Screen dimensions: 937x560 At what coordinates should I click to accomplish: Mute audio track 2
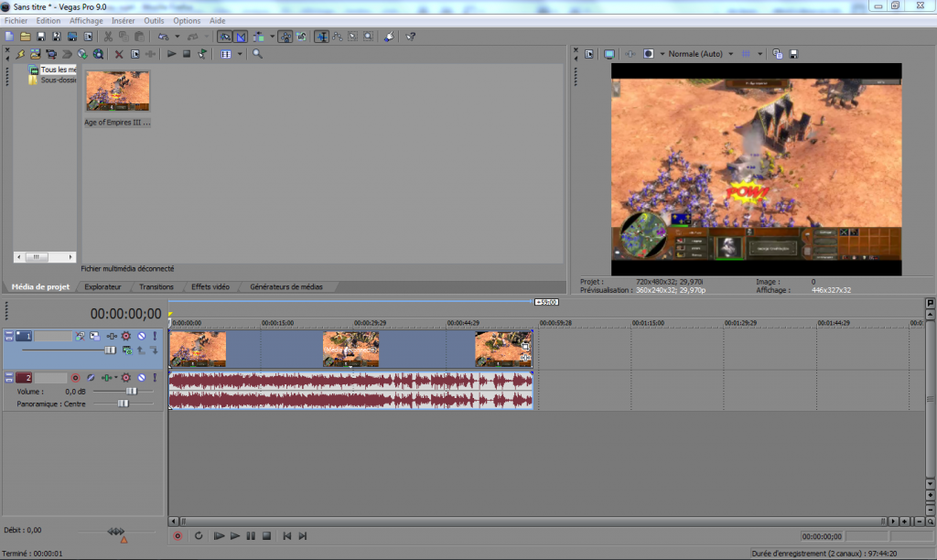(142, 378)
